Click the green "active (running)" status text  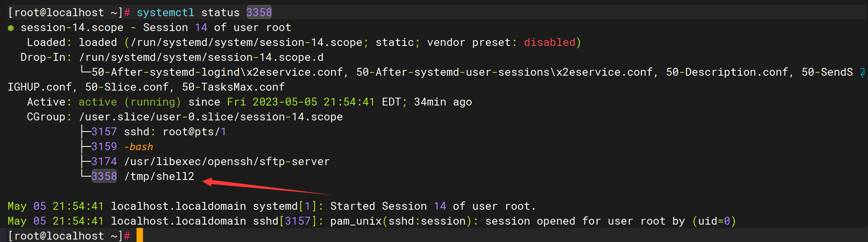[x=130, y=102]
